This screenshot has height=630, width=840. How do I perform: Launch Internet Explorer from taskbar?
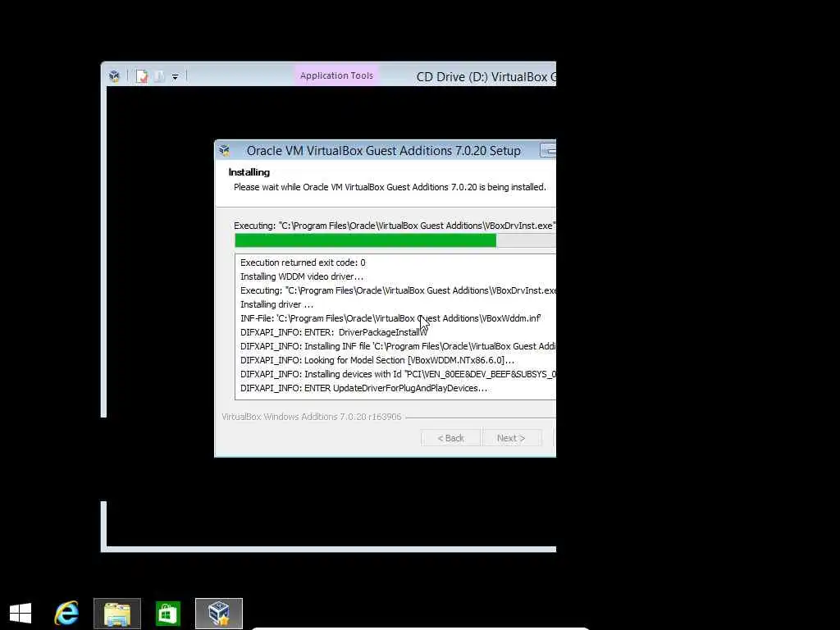tap(67, 613)
